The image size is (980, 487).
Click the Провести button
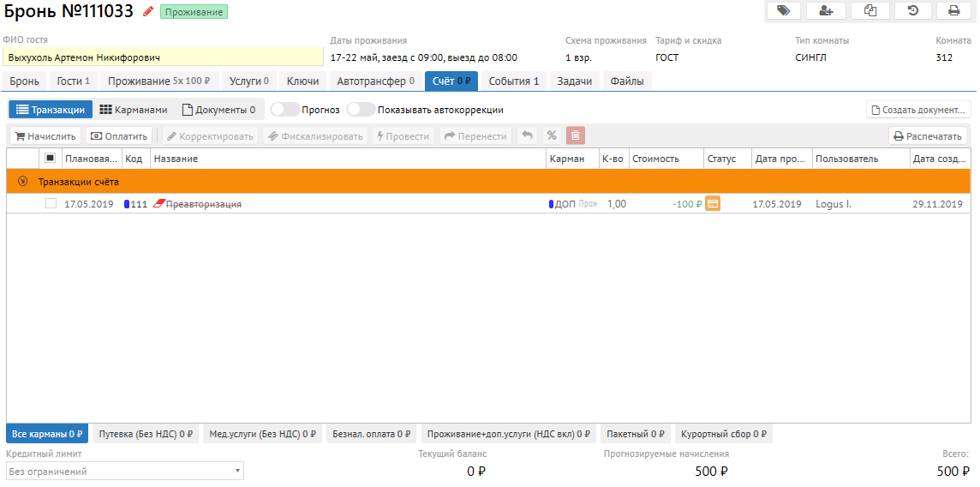(403, 135)
